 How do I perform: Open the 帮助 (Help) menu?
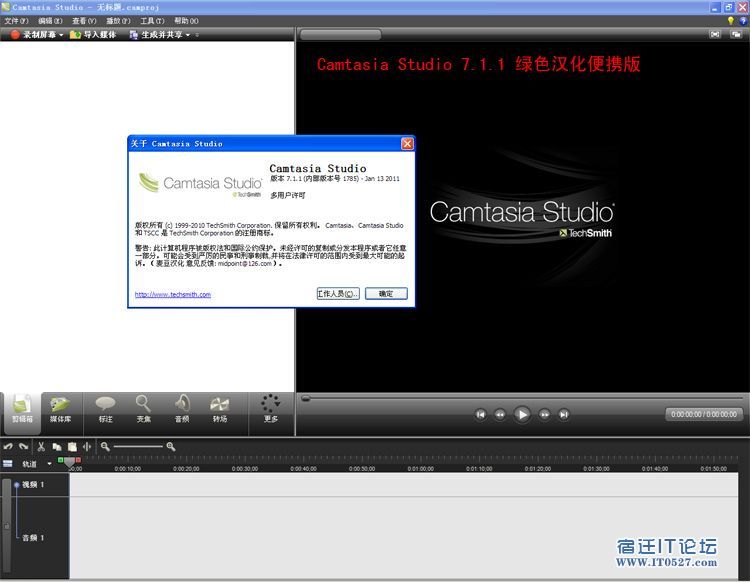pyautogui.click(x=186, y=21)
